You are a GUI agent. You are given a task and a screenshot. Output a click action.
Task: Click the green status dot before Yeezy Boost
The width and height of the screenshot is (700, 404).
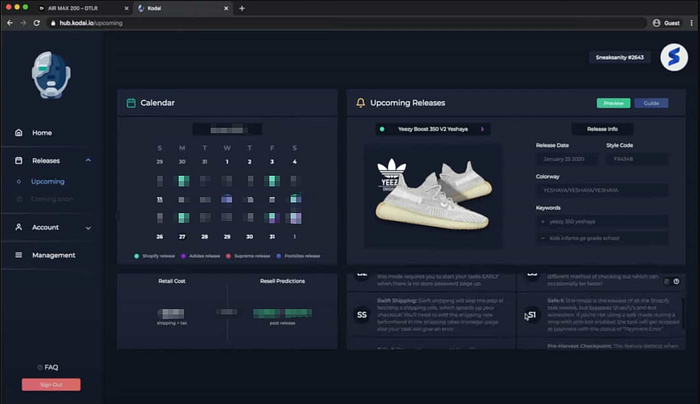[x=382, y=129]
